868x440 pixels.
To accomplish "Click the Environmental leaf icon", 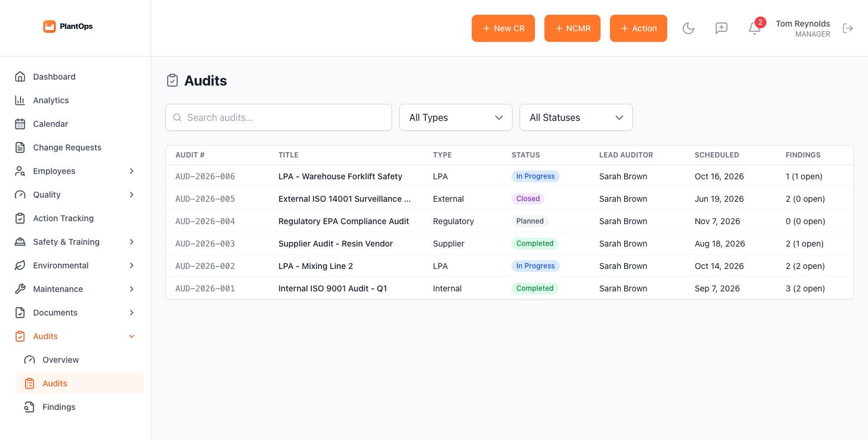I will (20, 265).
